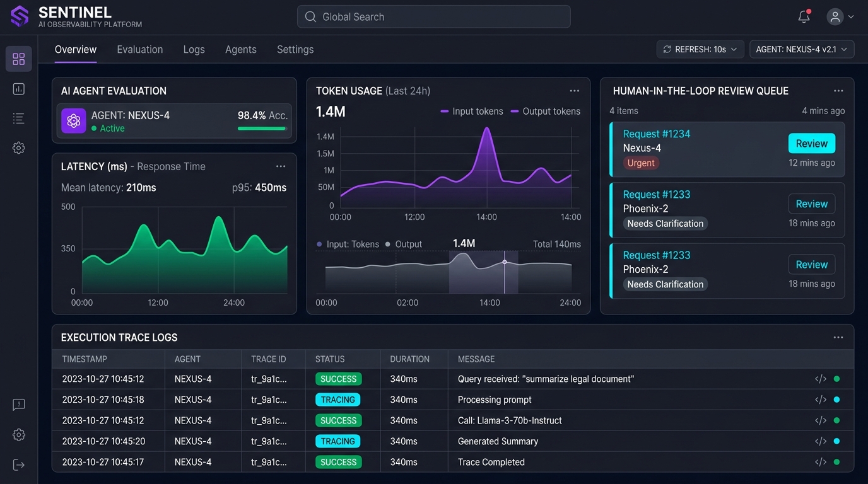This screenshot has height=484, width=868.
Task: Switch to the Agents tab
Action: [x=241, y=49]
